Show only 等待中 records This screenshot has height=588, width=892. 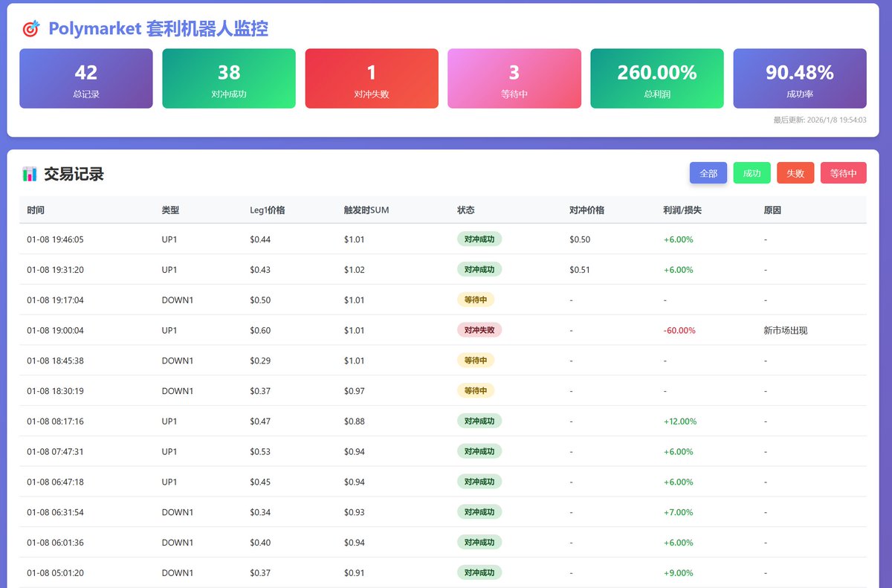click(844, 173)
